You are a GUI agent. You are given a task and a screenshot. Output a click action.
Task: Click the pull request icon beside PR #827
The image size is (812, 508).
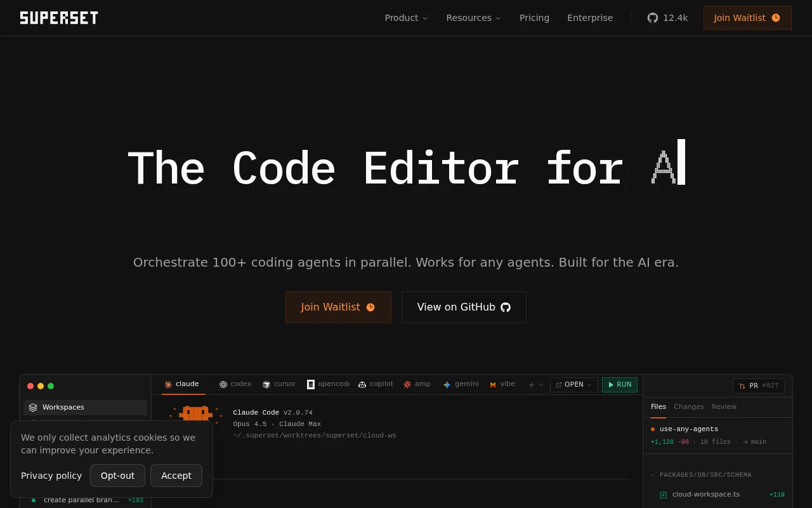click(742, 385)
